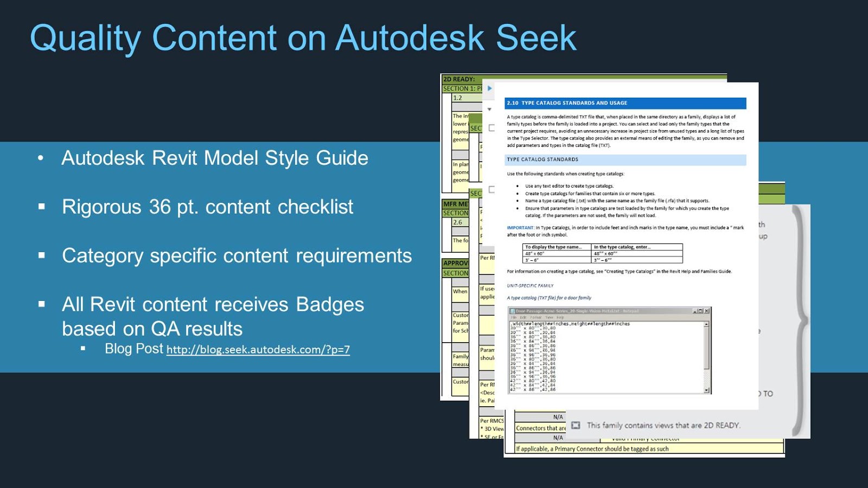868x488 pixels.
Task: Open the Help menu in Notepad
Action: point(560,317)
